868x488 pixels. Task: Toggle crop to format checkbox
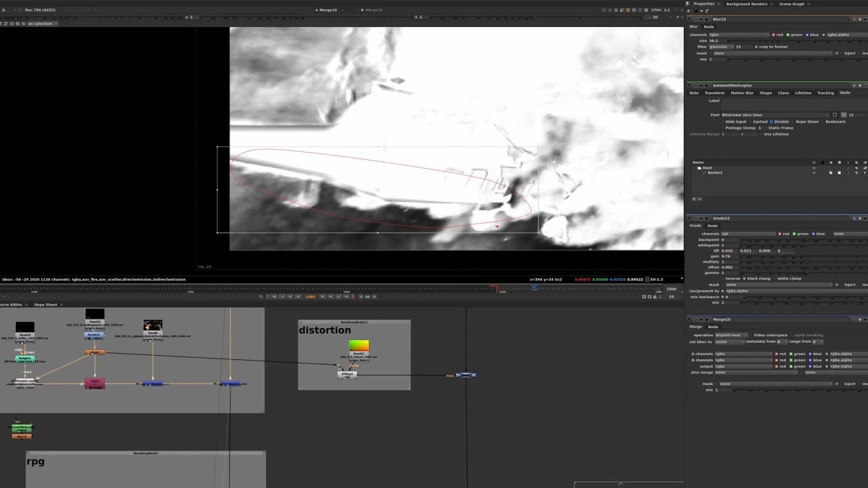pyautogui.click(x=755, y=47)
